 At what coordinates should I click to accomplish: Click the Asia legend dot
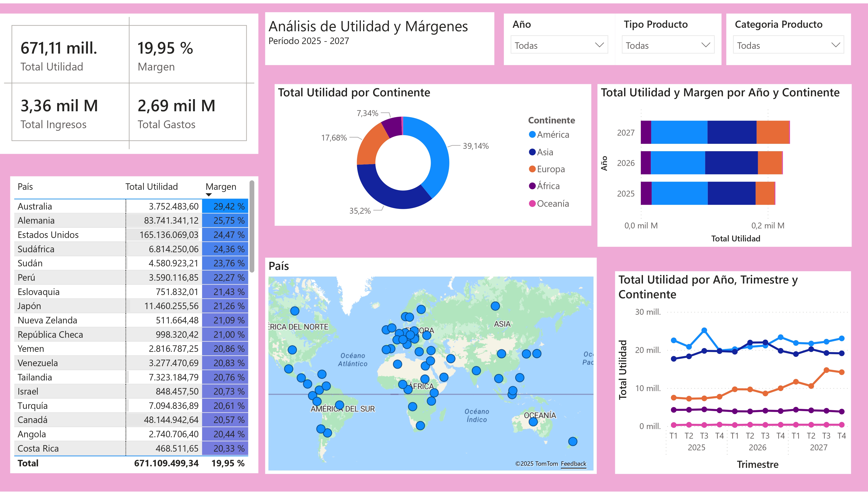tap(532, 152)
